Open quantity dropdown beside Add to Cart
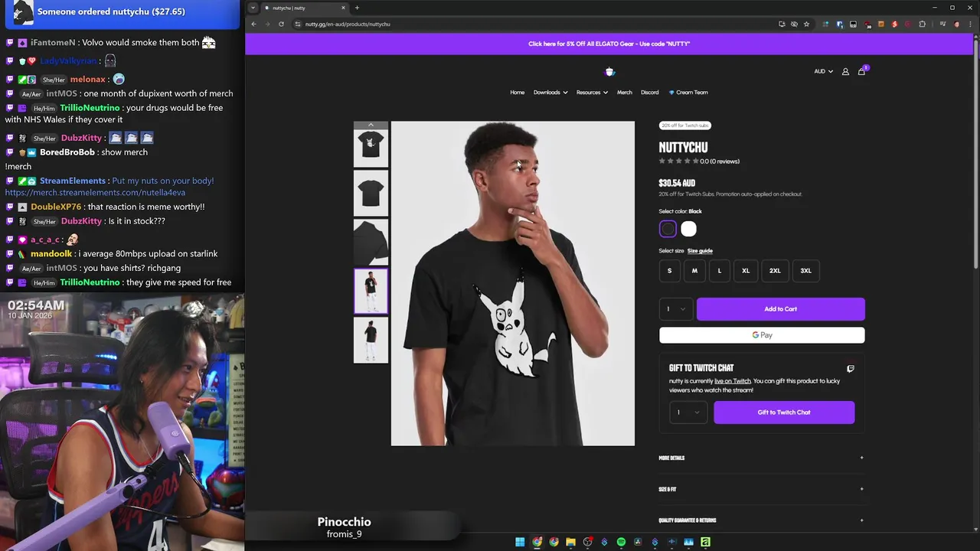 675,309
